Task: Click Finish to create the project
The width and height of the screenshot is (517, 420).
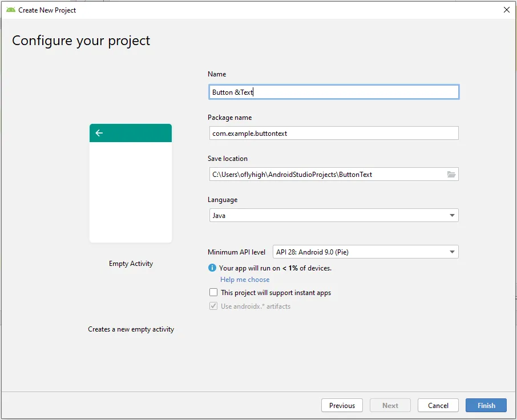Action: [x=486, y=405]
